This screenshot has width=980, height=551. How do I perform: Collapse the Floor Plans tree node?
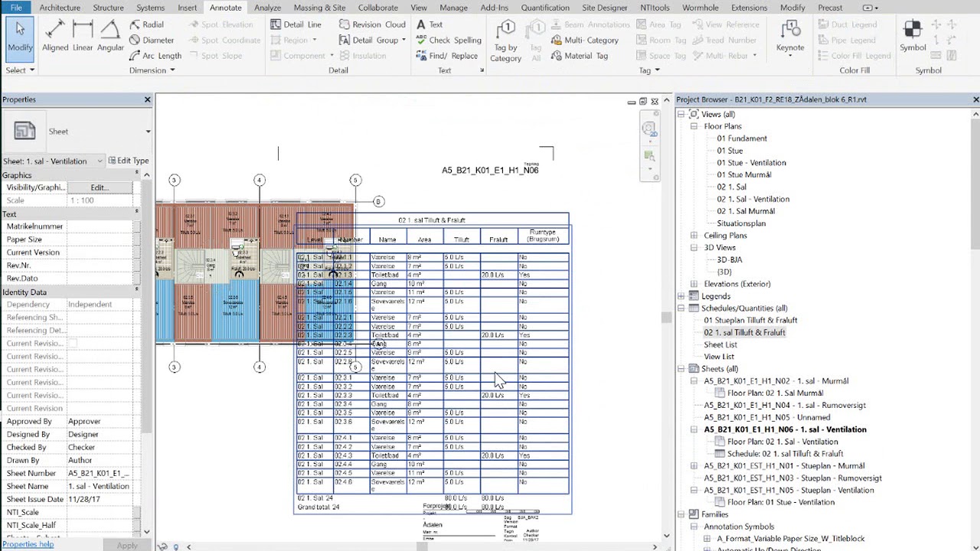694,126
